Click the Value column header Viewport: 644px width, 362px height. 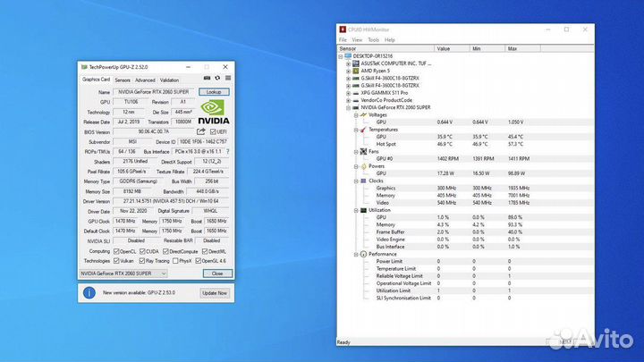coord(452,48)
